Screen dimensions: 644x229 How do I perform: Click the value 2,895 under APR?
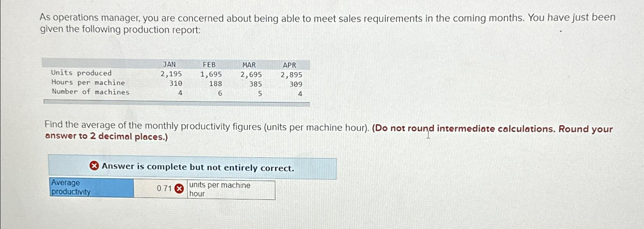(x=291, y=73)
